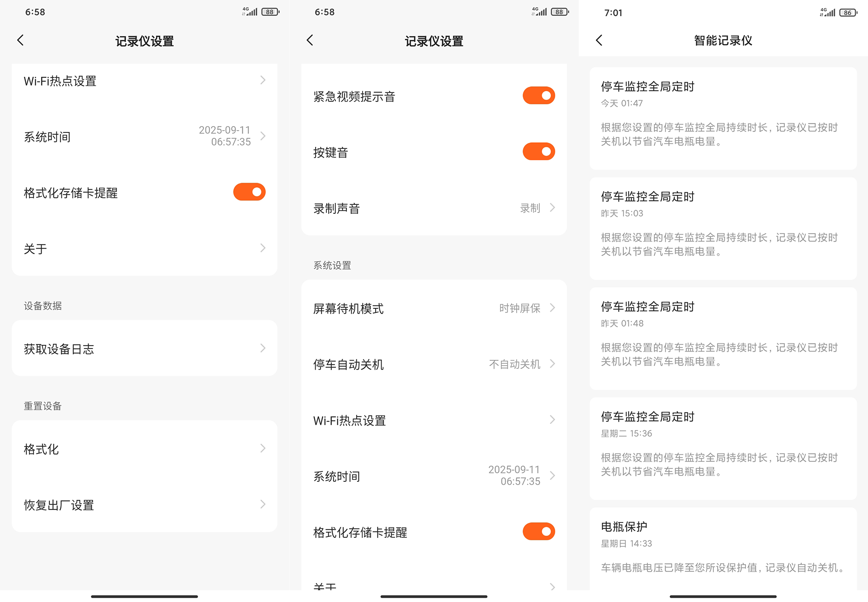Open 关于 chevron in left panel

click(x=263, y=248)
